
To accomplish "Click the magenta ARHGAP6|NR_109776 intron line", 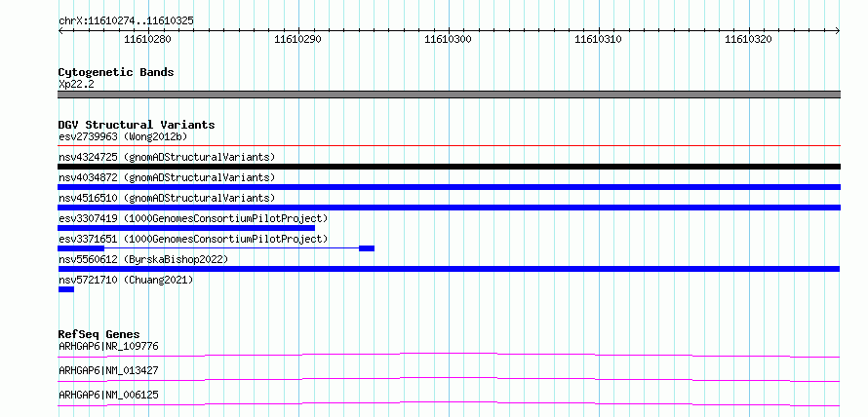I will pyautogui.click(x=449, y=355).
